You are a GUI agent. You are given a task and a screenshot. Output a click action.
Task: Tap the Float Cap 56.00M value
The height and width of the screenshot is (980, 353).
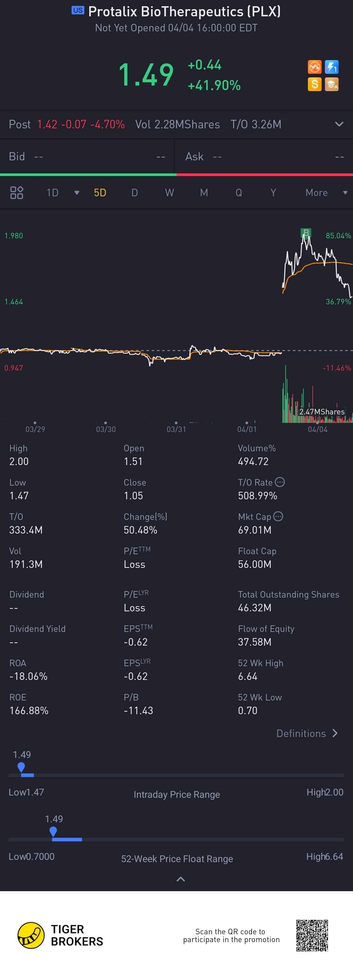255,564
